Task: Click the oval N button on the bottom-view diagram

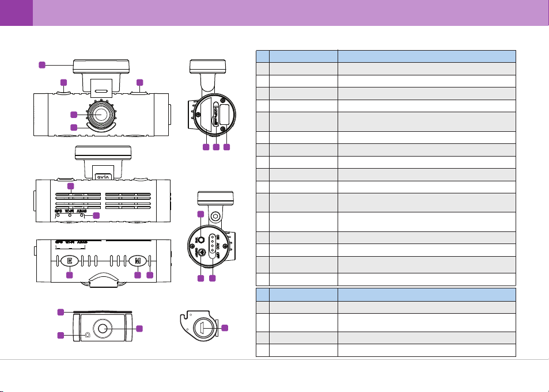Action: (x=138, y=261)
